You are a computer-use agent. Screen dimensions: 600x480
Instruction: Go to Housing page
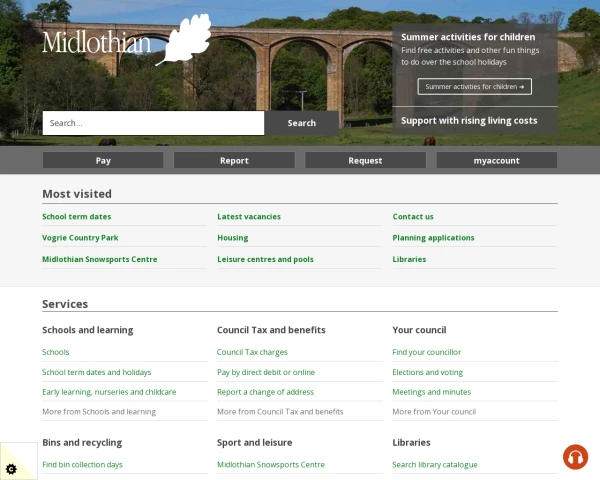233,238
